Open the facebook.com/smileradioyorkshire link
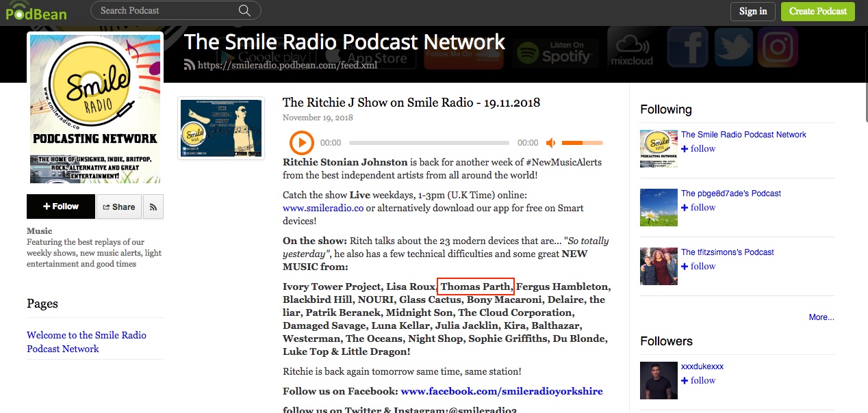868x413 pixels. click(502, 391)
